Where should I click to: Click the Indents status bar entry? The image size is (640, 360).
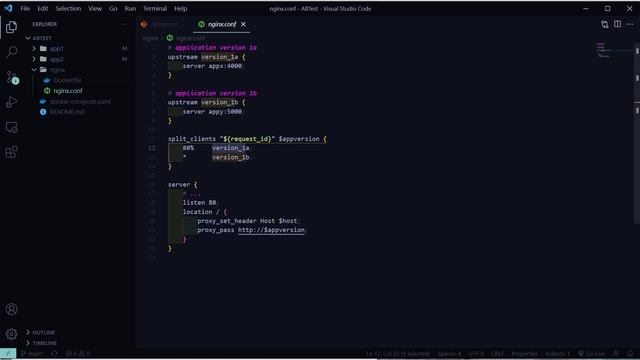(x=557, y=354)
